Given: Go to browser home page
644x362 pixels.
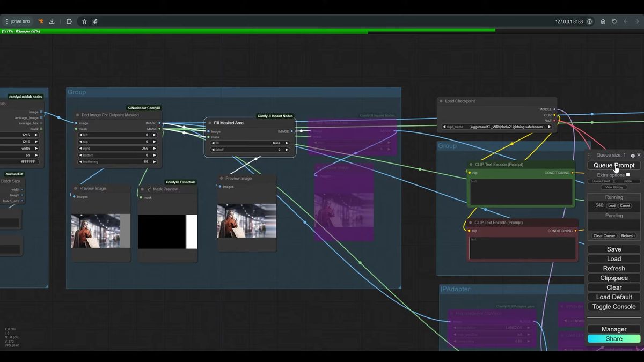Looking at the screenshot, I should click(603, 21).
